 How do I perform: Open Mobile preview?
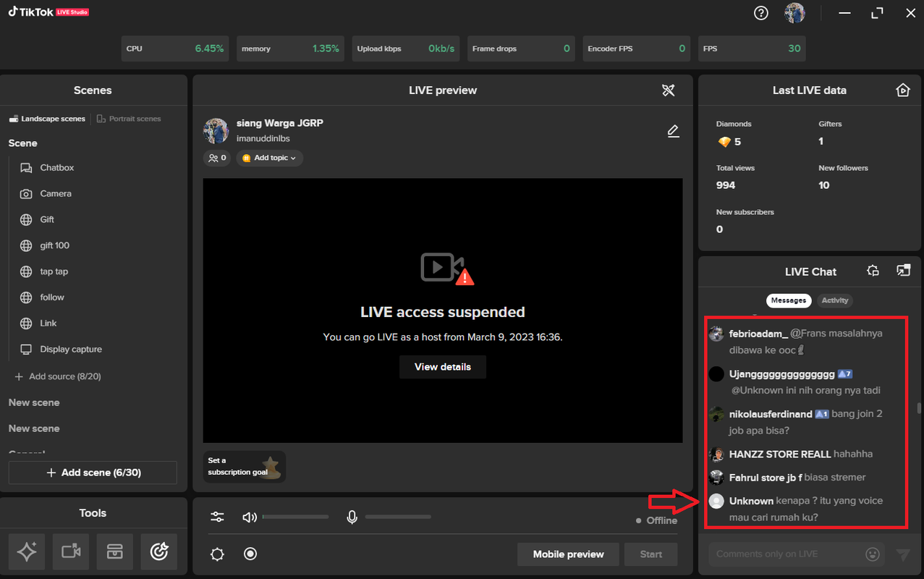[x=568, y=554]
